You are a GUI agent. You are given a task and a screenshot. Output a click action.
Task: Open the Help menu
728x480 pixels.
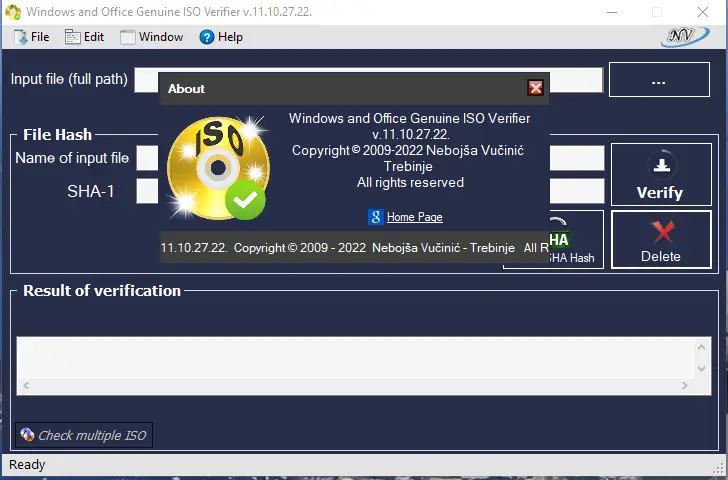coord(221,37)
